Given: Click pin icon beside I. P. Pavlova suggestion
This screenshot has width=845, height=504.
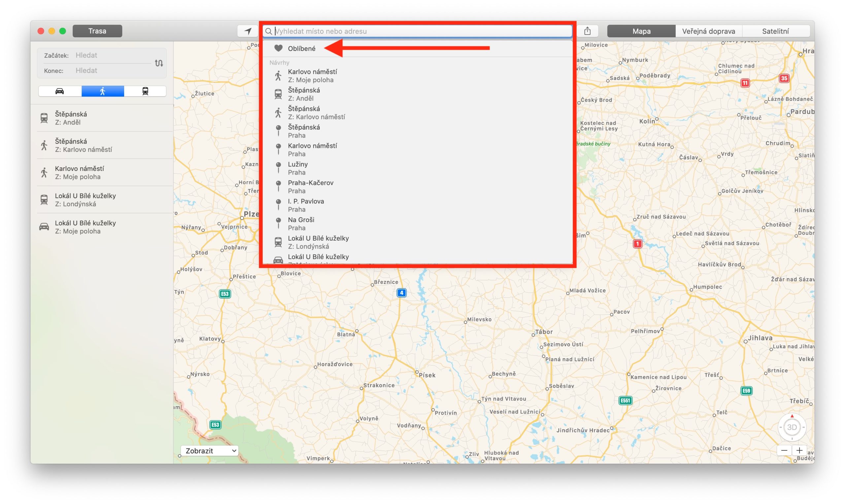Looking at the screenshot, I should pos(278,205).
